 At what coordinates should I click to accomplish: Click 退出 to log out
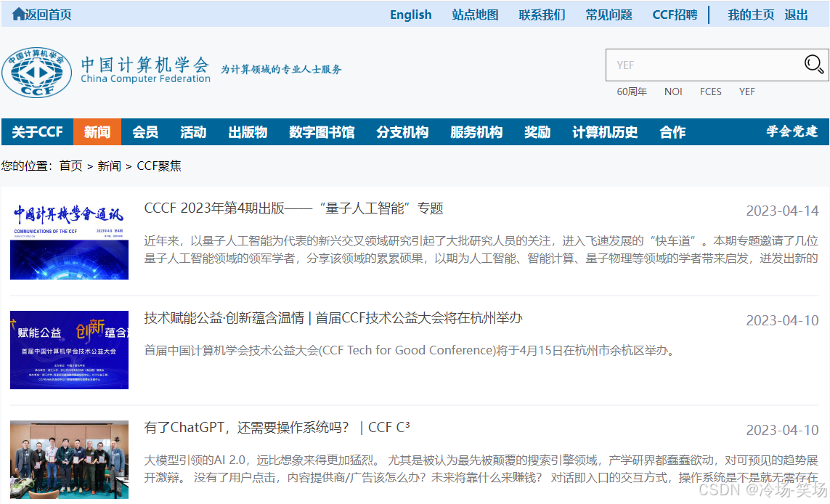tap(796, 15)
